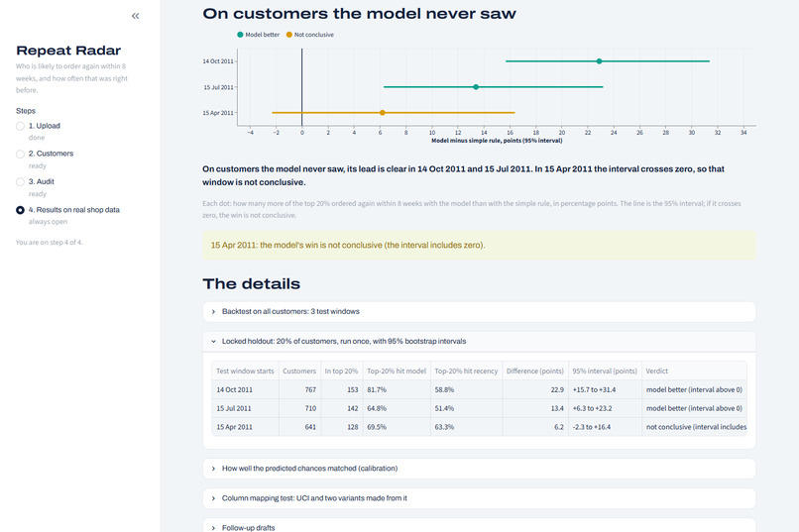Expand 'Column mapping test: UCI and two variants'
799x532 pixels.
[479, 498]
